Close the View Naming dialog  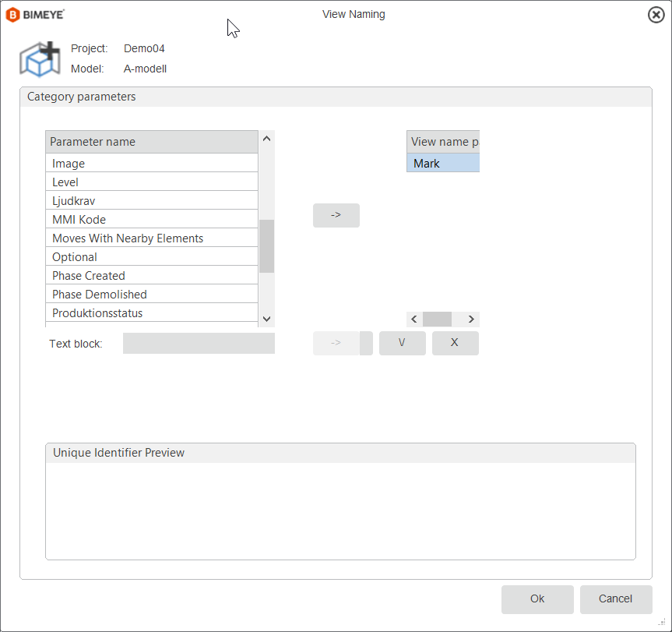pyautogui.click(x=656, y=15)
